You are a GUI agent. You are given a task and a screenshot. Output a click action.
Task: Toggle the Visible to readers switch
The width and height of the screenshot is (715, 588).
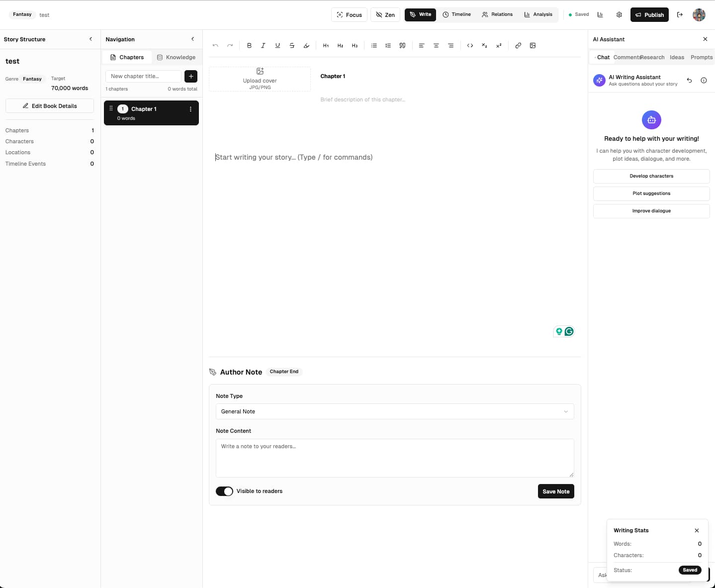click(224, 491)
